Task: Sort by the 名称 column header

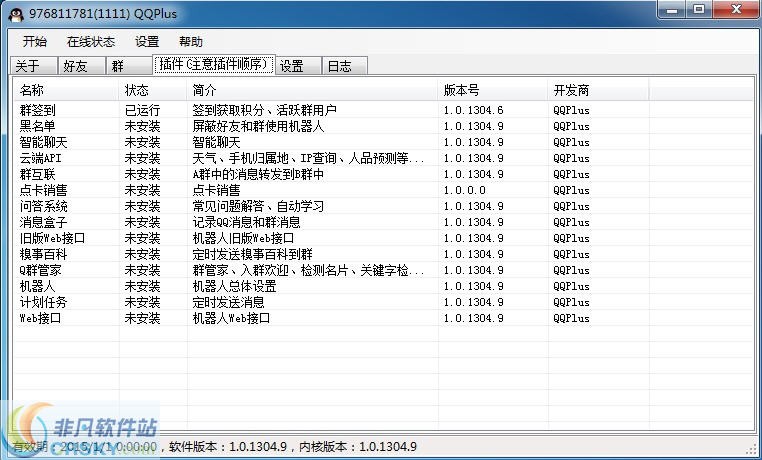Action: (67, 90)
